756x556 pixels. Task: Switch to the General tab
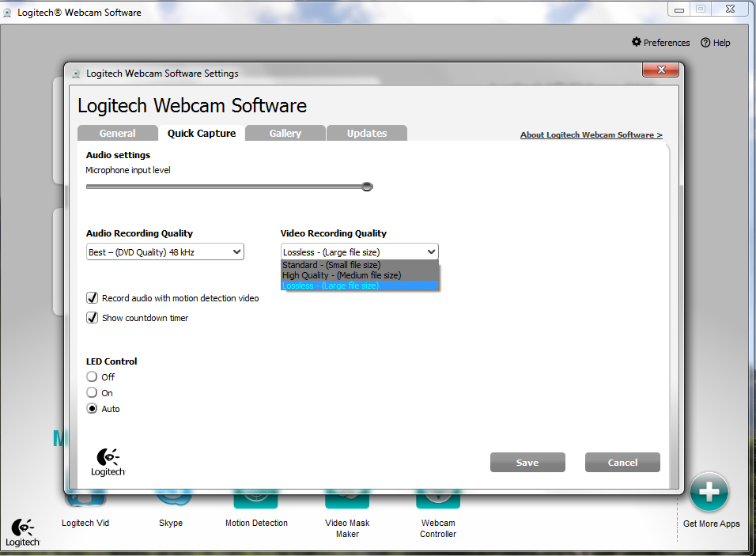[117, 134]
